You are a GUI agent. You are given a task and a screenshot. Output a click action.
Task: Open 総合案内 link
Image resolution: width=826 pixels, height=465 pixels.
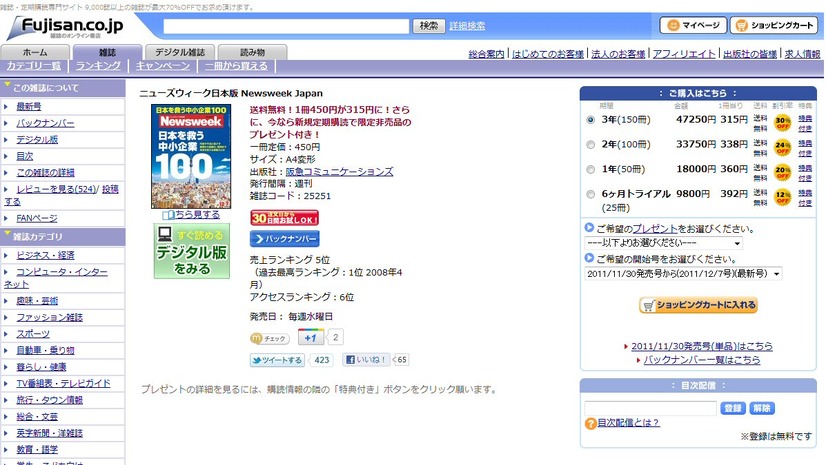[x=486, y=54]
